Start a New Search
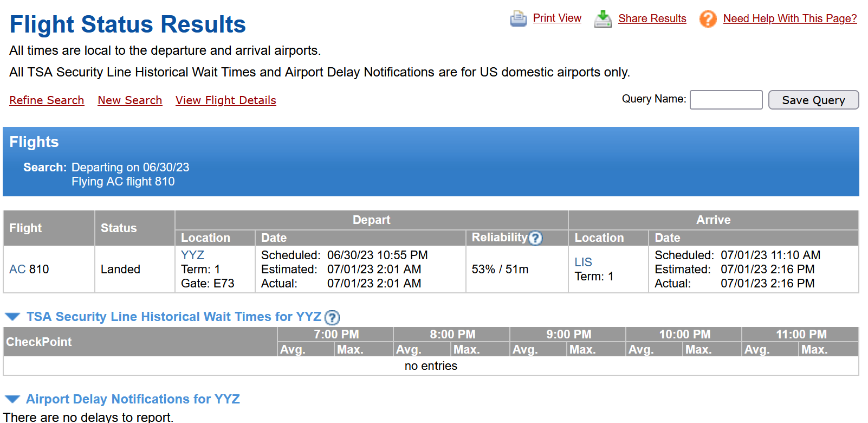868x423 pixels. [x=129, y=100]
